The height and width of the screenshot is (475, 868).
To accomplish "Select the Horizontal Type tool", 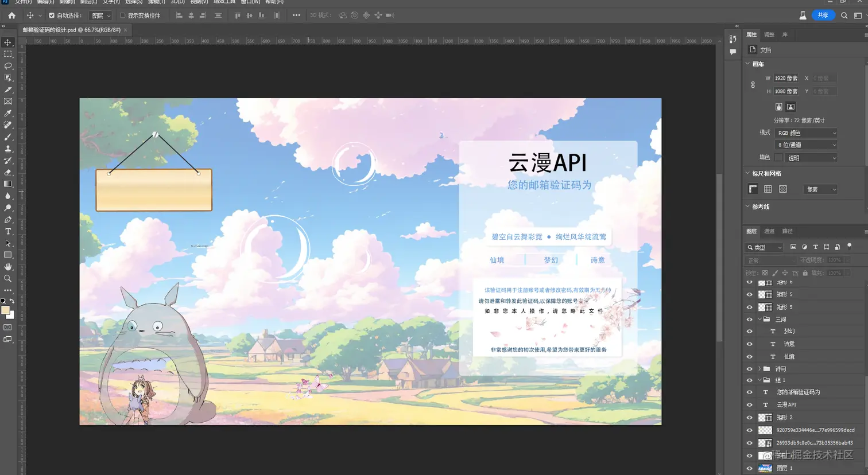I will point(8,231).
